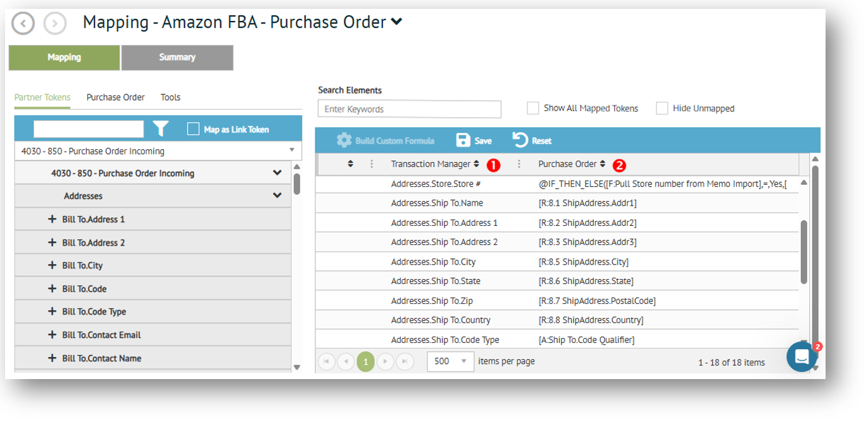Screen dimensions: 868x424
Task: Click the Search Elements keyword field
Action: (409, 109)
